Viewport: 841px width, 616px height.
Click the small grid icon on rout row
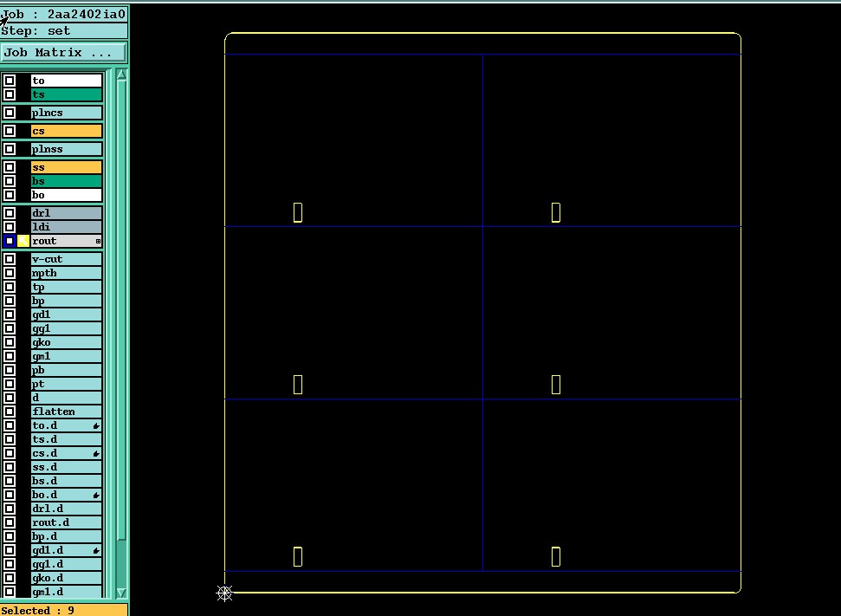98,242
